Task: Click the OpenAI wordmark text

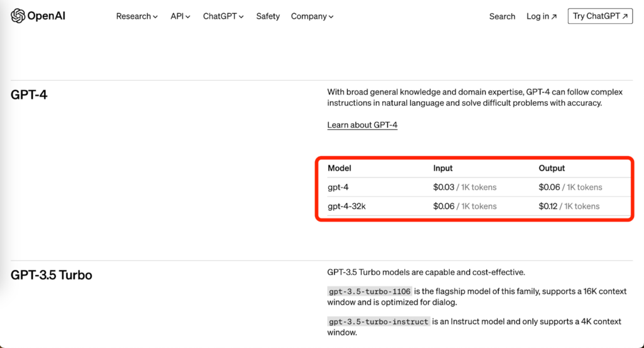Action: tap(46, 16)
